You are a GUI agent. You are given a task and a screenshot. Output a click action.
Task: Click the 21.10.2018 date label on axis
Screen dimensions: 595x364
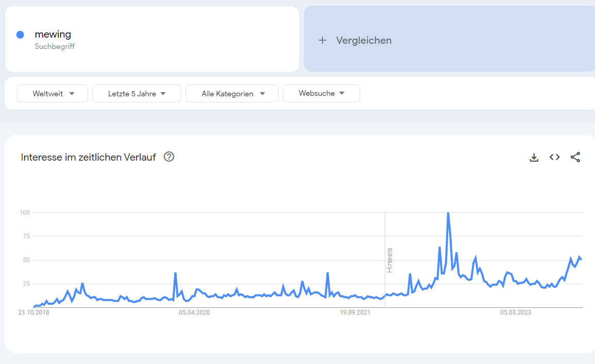(34, 313)
